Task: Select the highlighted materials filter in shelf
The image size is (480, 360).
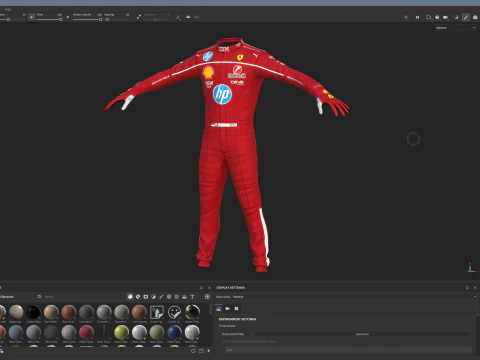Action: [130, 296]
